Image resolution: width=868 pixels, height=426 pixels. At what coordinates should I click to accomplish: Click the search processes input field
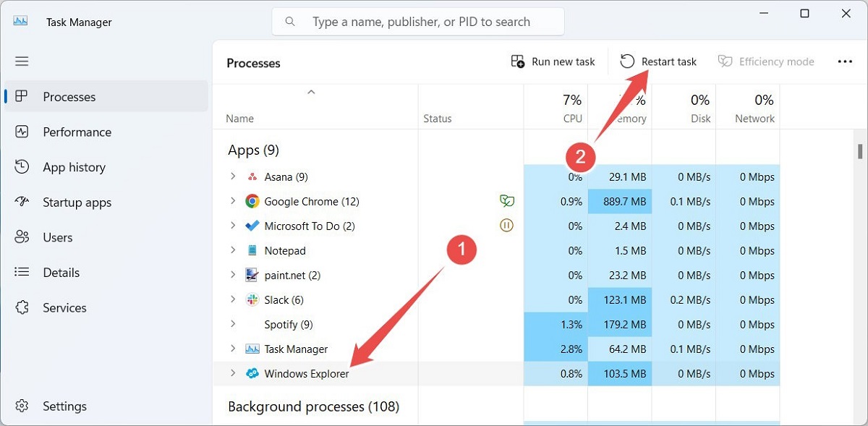click(417, 21)
